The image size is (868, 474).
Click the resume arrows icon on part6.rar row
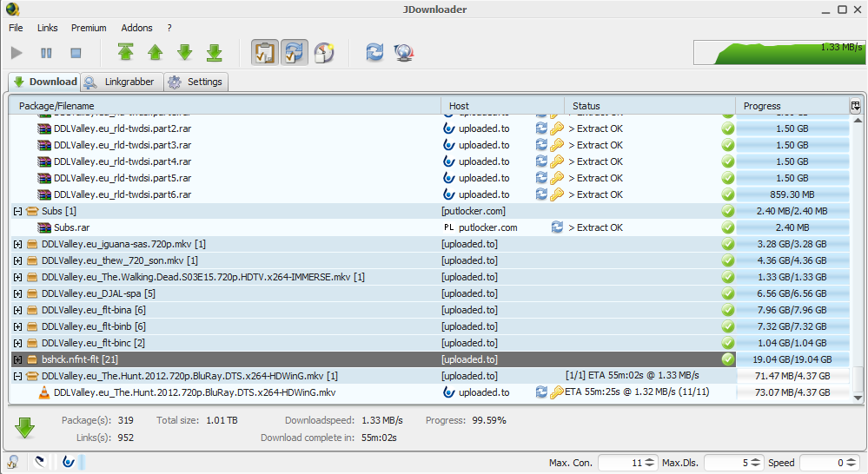tap(541, 194)
